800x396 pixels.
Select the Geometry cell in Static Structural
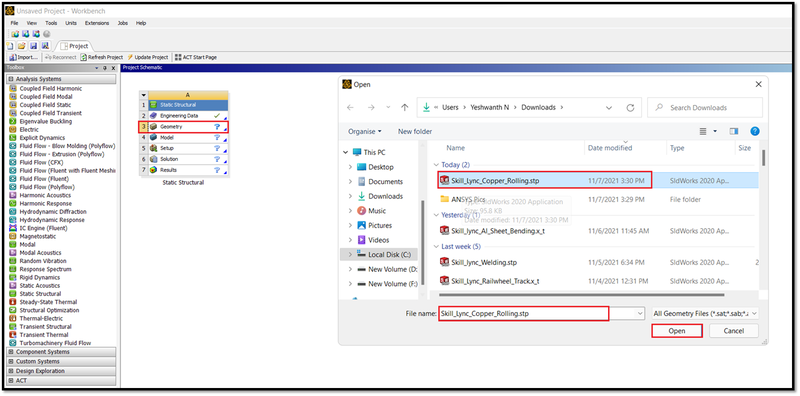pyautogui.click(x=184, y=127)
